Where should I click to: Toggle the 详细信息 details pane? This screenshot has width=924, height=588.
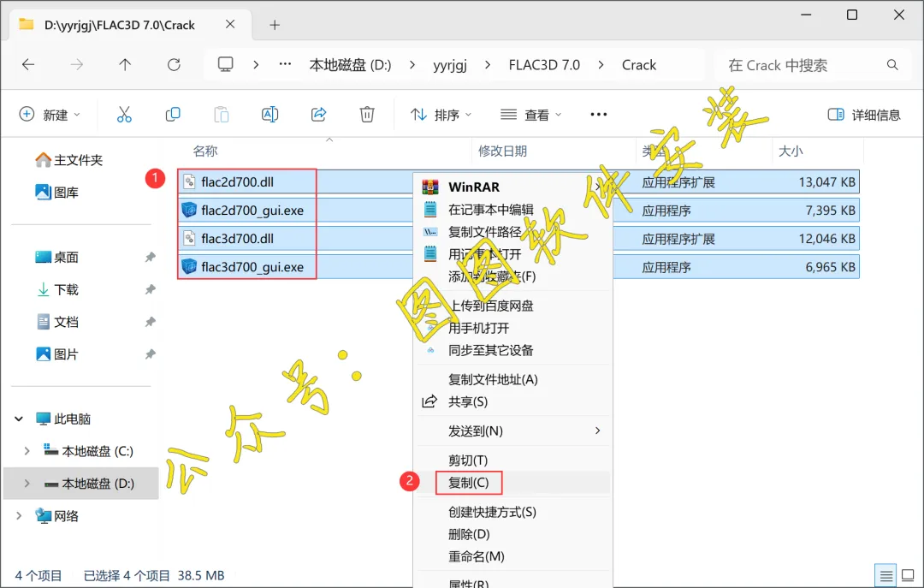(864, 115)
